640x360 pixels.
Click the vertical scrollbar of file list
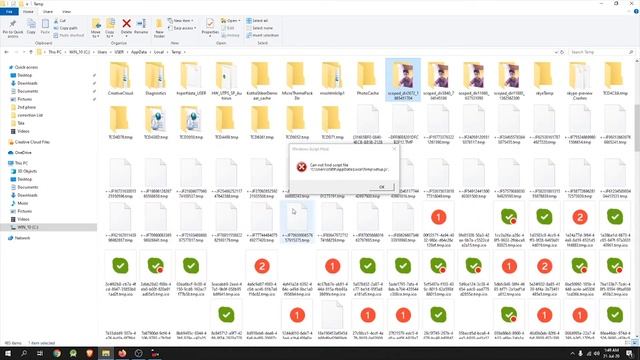[x=637, y=127]
